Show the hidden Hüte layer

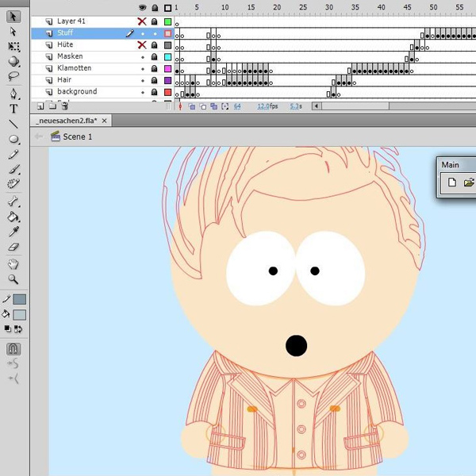(x=142, y=45)
